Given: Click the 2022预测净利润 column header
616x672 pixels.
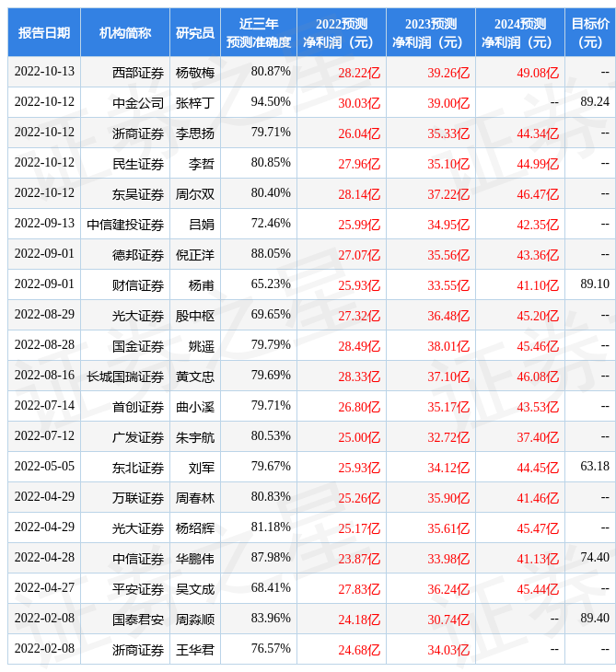Looking at the screenshot, I should coord(342,32).
